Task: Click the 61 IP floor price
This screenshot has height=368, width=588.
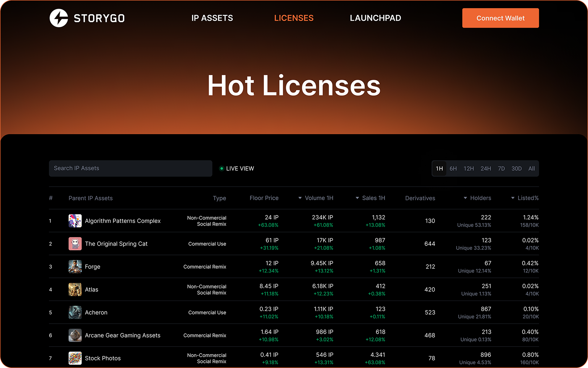Action: [272, 240]
